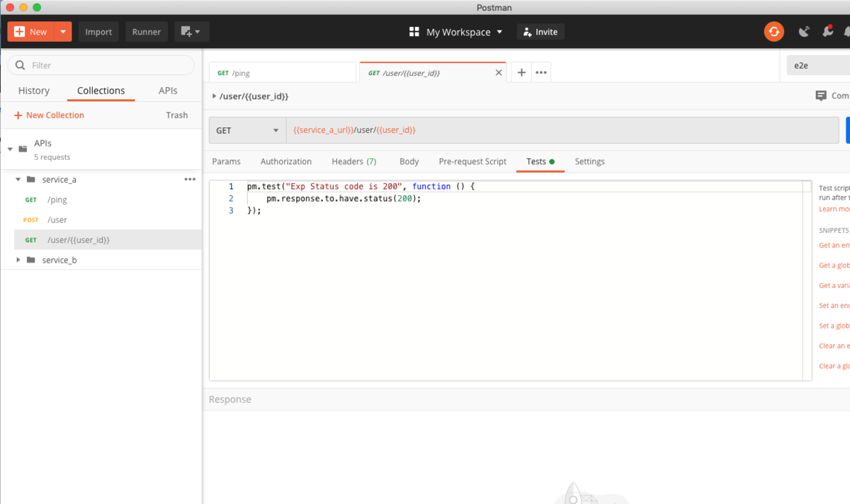Collapse the service_a folder arrow
This screenshot has height=504, width=850.
coord(19,180)
